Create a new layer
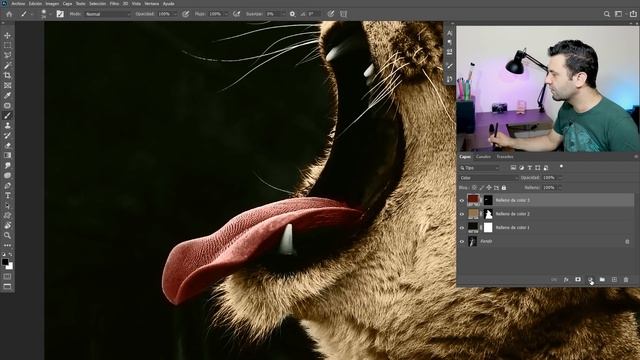This screenshot has width=640, height=360. click(614, 280)
